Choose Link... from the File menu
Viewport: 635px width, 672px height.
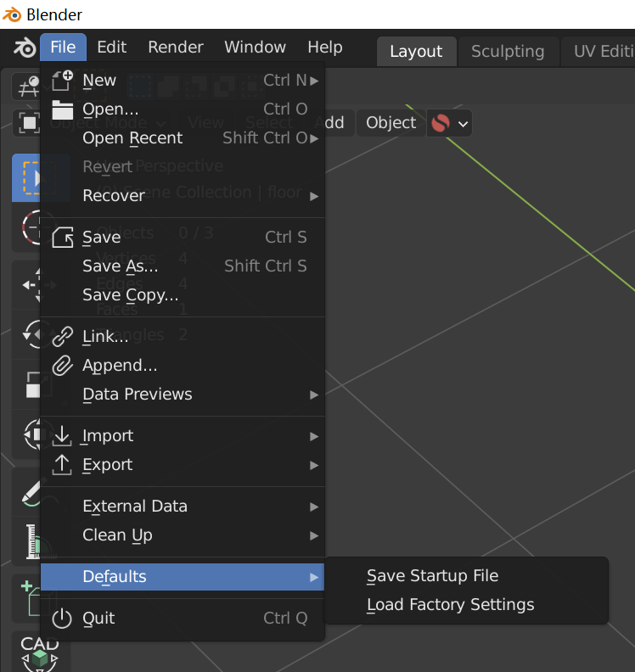183,337
